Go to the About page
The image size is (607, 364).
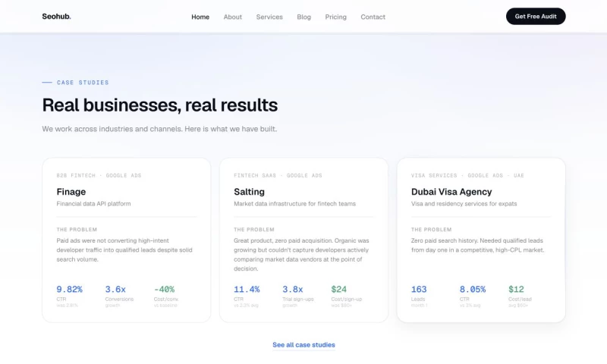click(x=233, y=17)
